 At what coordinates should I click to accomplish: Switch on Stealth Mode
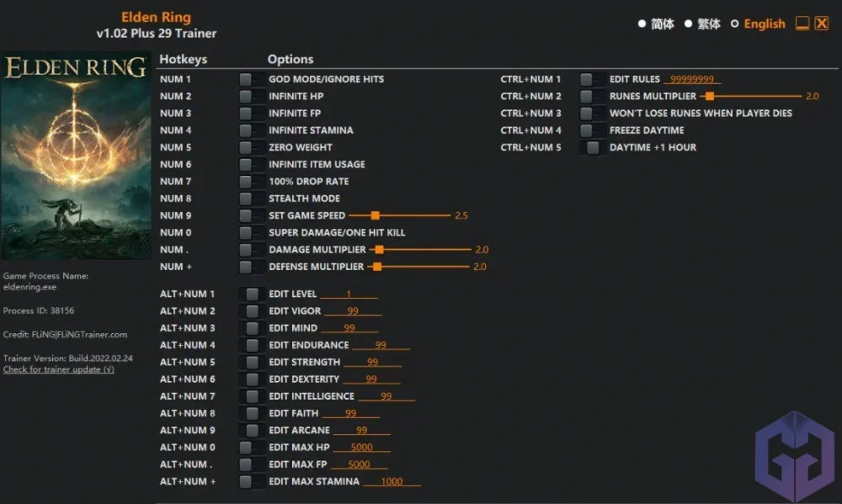click(x=247, y=199)
